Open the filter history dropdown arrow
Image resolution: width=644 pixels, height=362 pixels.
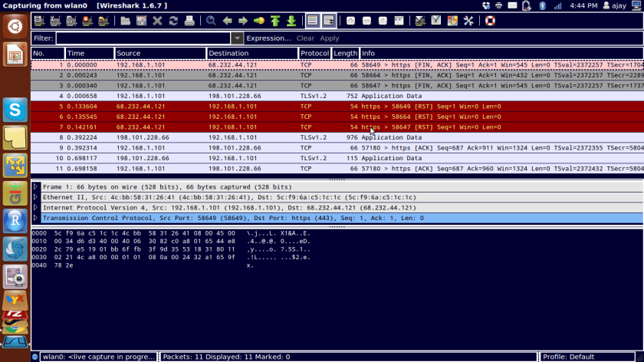237,38
